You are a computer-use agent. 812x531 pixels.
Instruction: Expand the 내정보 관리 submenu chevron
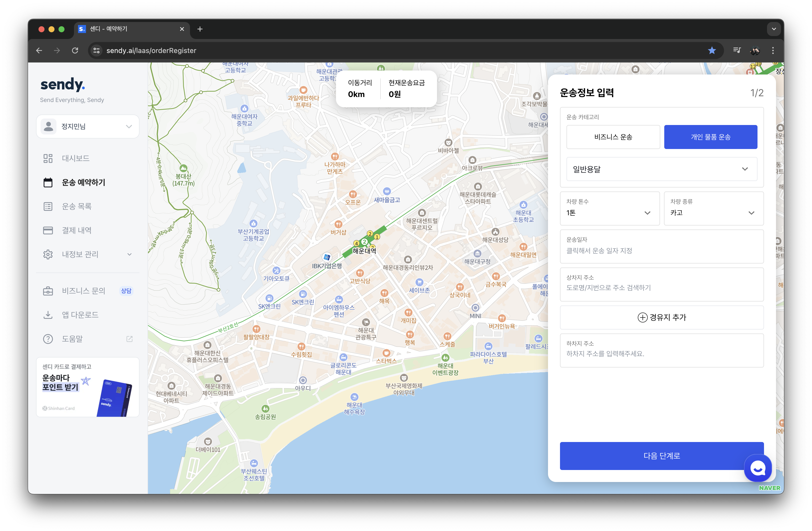pos(129,254)
